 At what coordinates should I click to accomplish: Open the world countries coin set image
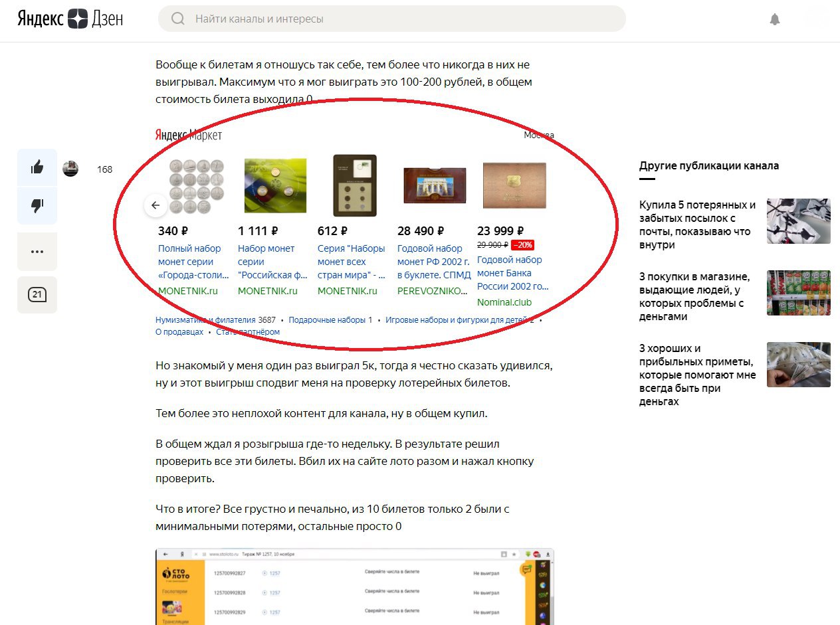[x=355, y=185]
